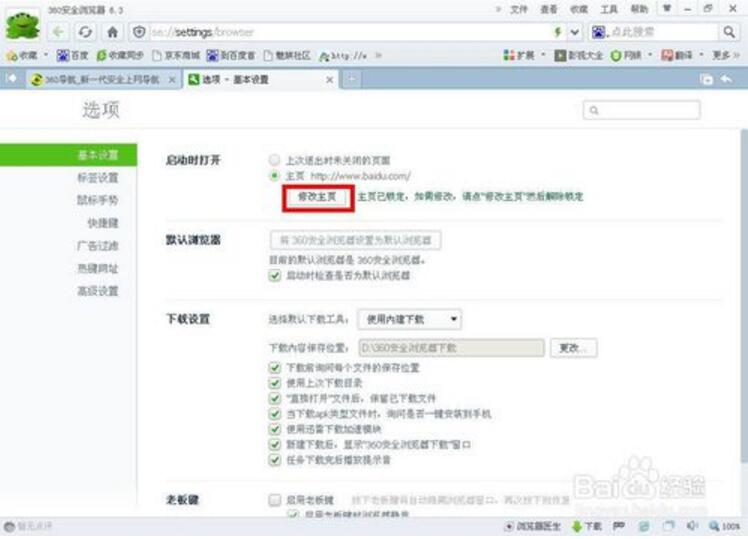Click the speaker mute icon in status bar
Screen dimensions: 748x539
pyautogui.click(x=692, y=526)
